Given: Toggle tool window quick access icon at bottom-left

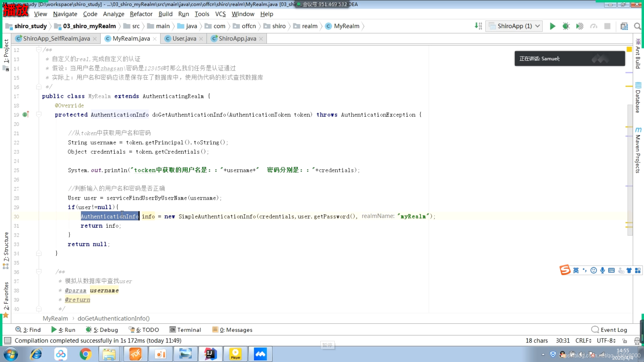Looking at the screenshot, I should [x=7, y=341].
